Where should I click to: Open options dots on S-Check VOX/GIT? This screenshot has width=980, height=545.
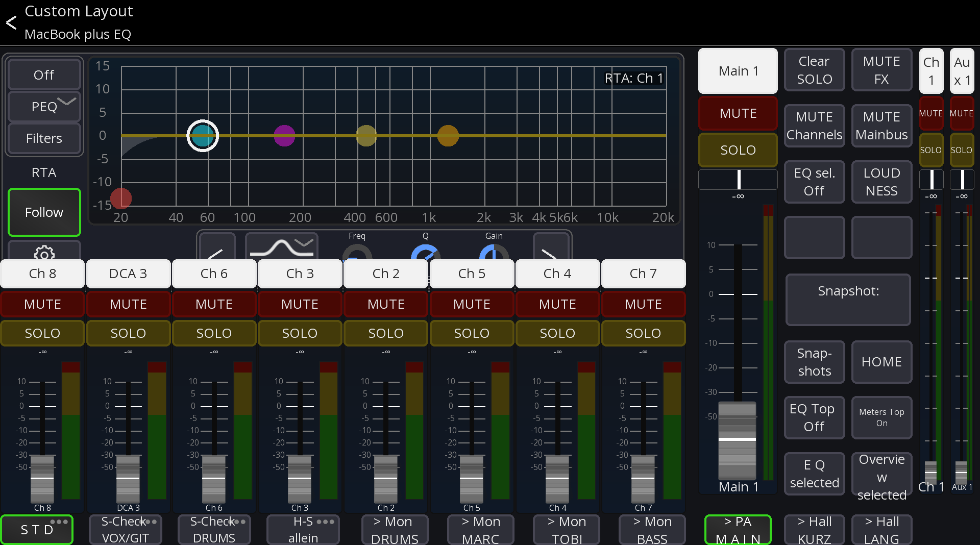pos(148,522)
